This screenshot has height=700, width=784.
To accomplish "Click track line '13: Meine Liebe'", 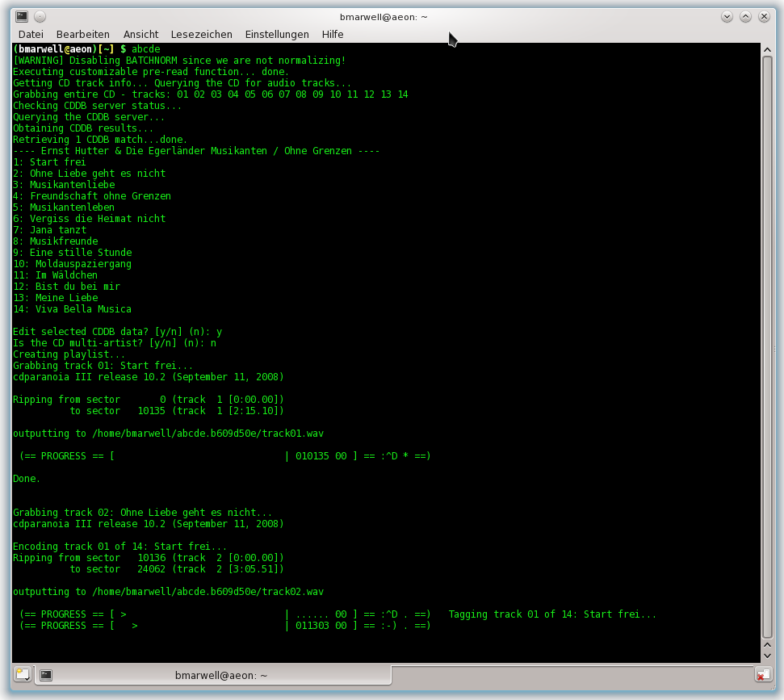I will (56, 297).
